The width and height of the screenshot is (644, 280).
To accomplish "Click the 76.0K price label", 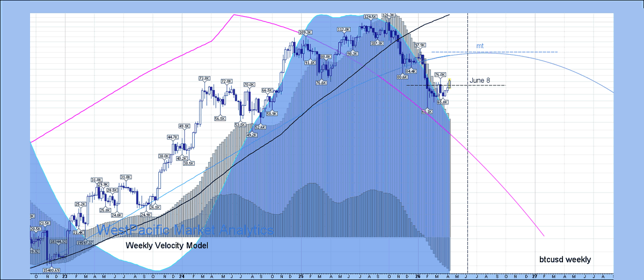I will [x=440, y=75].
